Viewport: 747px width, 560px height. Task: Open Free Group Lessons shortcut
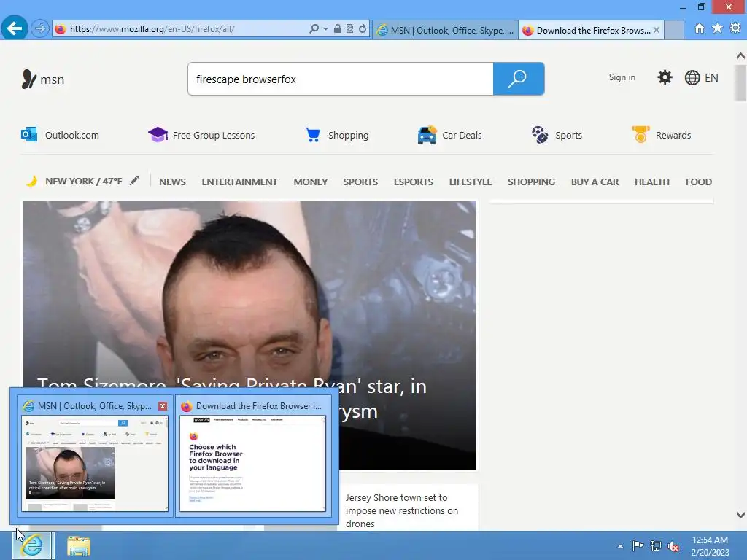[201, 135]
